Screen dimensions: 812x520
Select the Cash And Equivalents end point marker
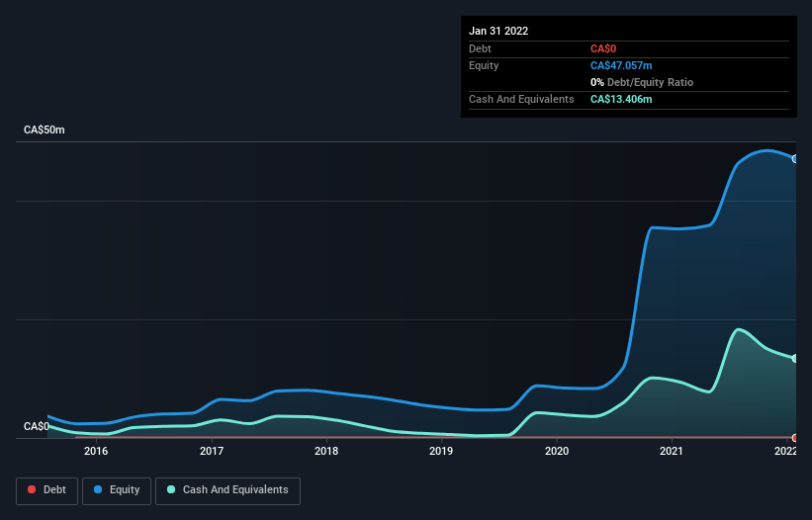point(795,358)
